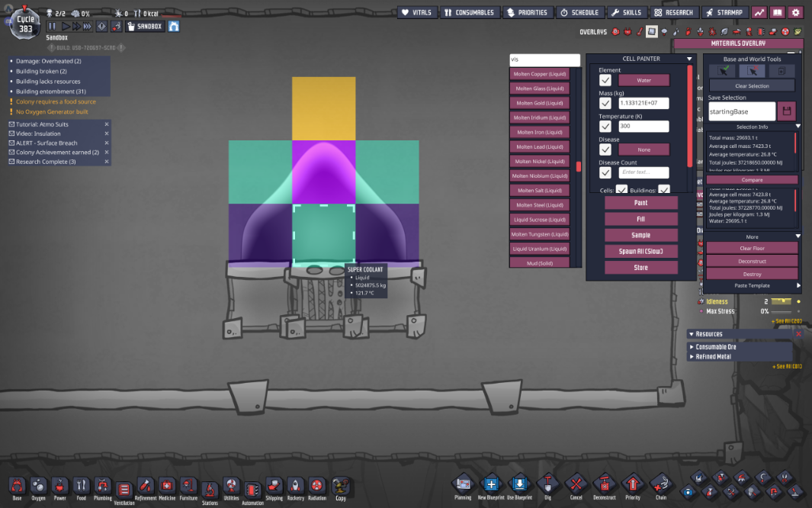Open the Base build category
Screen dimensions: 812x508
[x=17, y=488]
